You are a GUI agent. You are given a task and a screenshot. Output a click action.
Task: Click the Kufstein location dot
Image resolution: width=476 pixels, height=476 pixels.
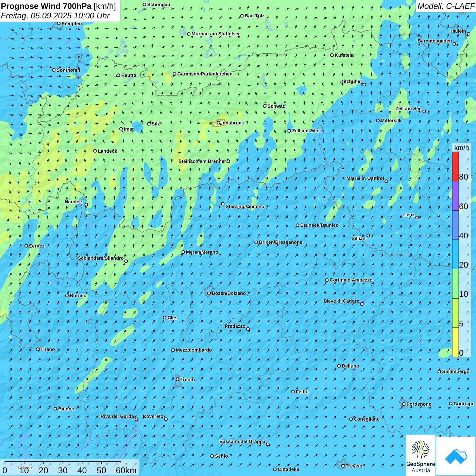(x=332, y=55)
